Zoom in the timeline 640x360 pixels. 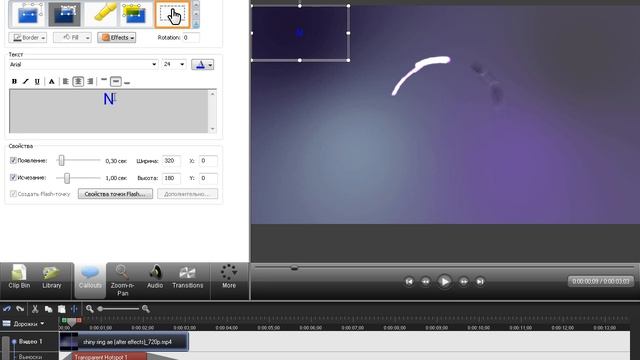146,309
